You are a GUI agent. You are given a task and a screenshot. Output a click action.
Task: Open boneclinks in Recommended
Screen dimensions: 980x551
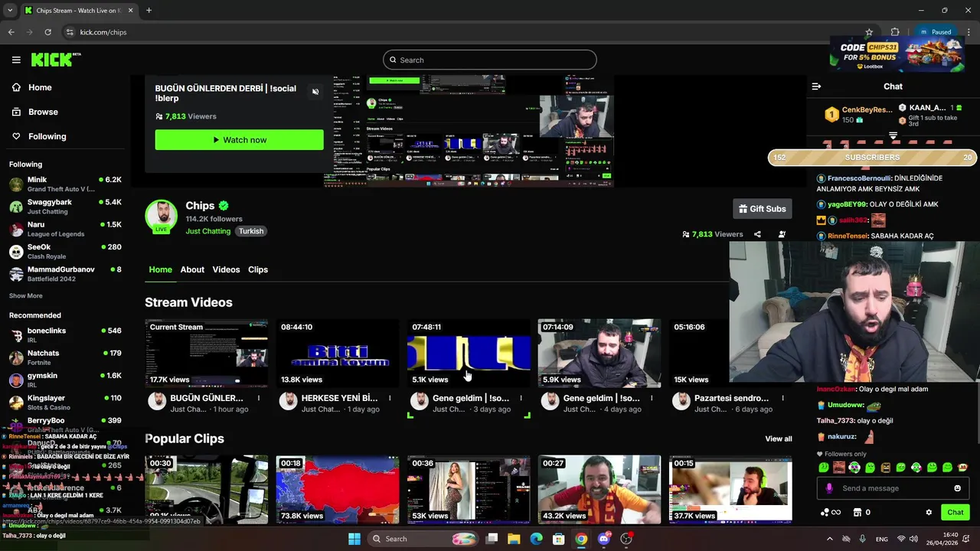pos(65,335)
